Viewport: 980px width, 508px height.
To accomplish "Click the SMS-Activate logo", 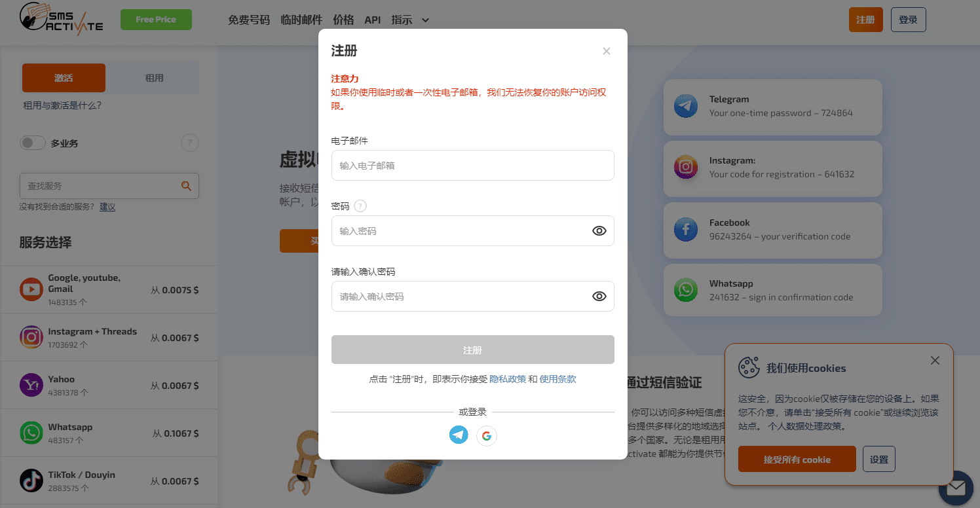I will click(x=61, y=20).
